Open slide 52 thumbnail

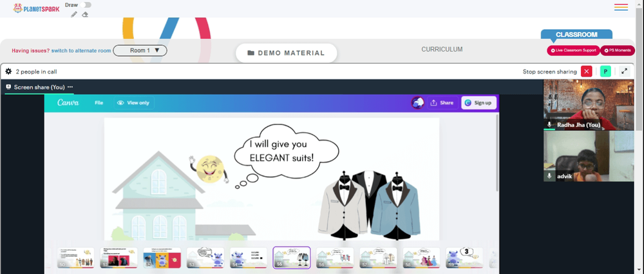[162, 258]
